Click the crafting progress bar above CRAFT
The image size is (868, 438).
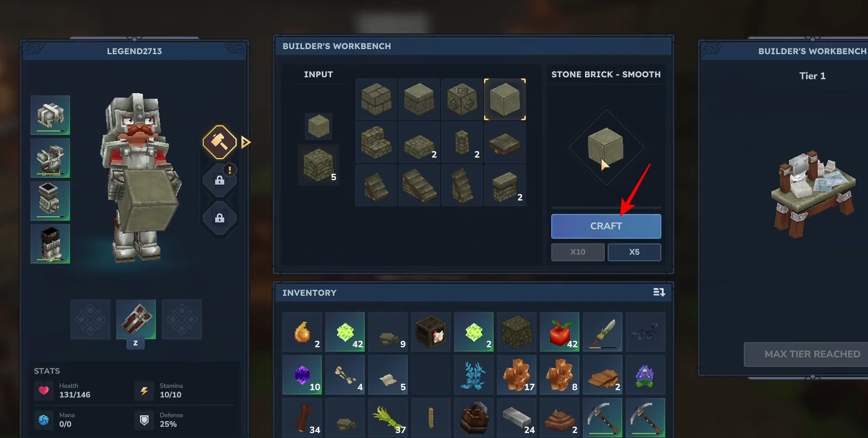coord(606,208)
